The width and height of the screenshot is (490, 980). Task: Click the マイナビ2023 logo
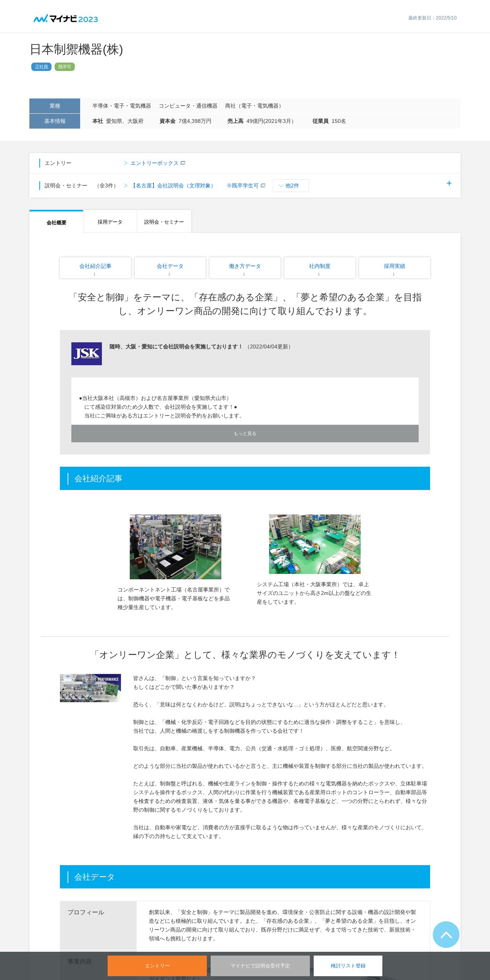tap(66, 19)
